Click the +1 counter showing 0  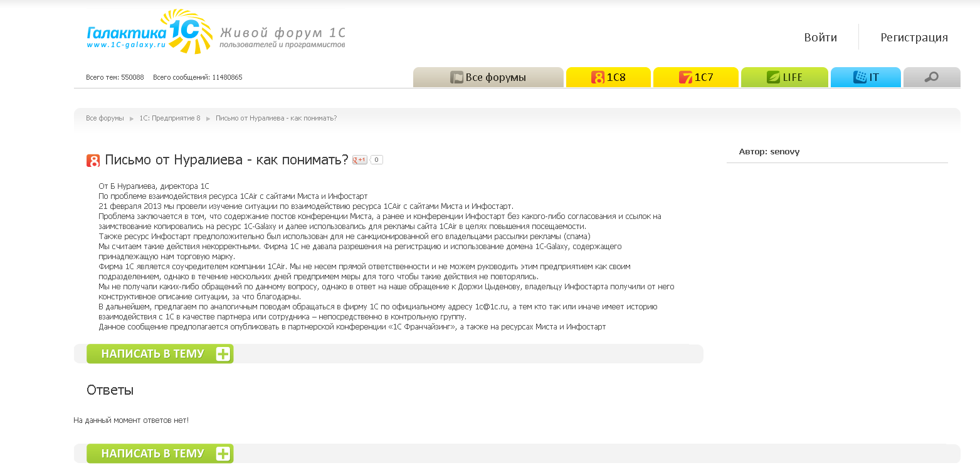click(376, 160)
